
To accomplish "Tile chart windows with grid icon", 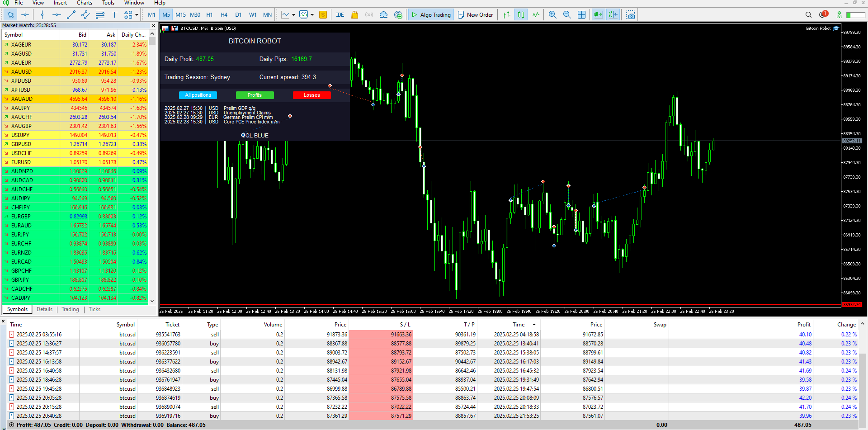I will 582,15.
